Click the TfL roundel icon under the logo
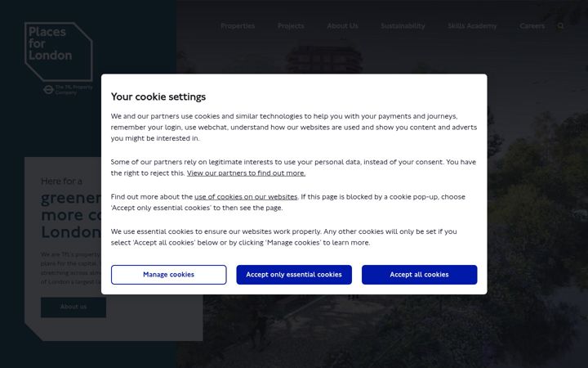 (48, 90)
